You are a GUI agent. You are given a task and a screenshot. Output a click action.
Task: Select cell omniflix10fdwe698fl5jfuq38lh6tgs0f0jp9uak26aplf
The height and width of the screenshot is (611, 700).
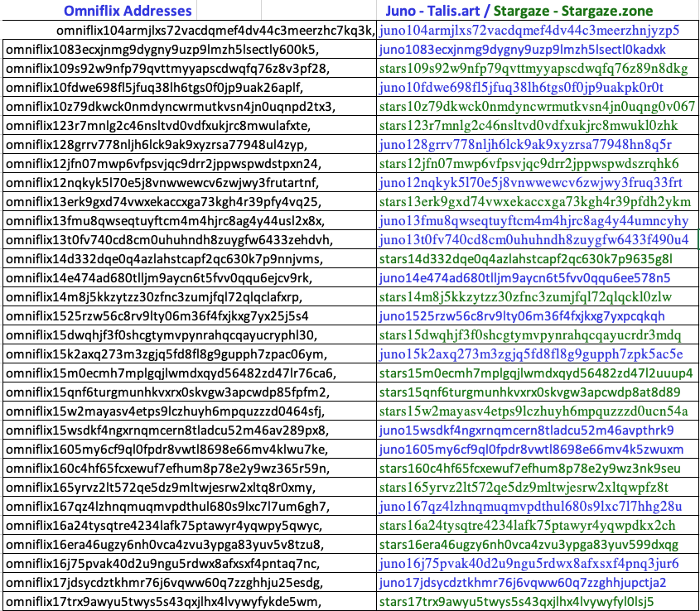[x=190, y=88]
